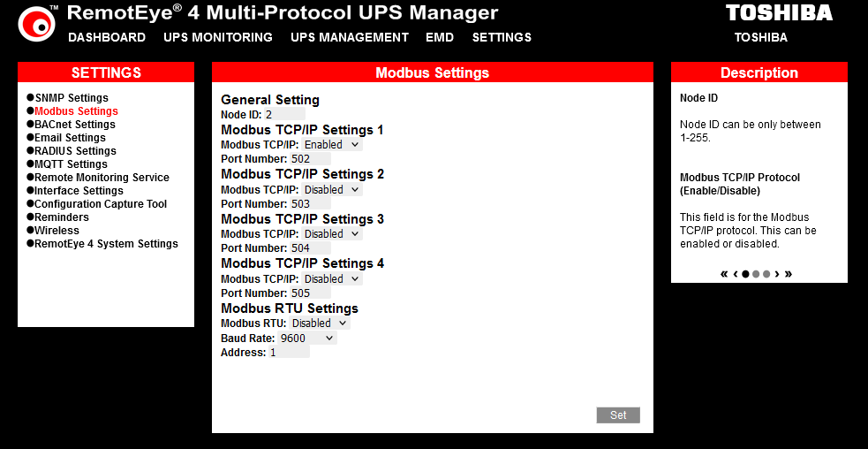Open the Baud Rate dropdown
This screenshot has height=449, width=868.
click(x=307, y=338)
